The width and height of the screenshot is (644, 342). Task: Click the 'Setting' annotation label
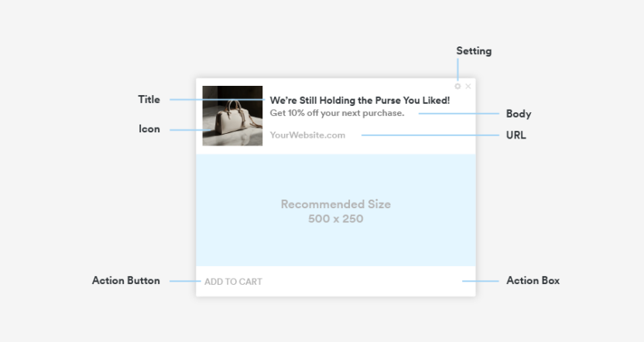(x=474, y=51)
